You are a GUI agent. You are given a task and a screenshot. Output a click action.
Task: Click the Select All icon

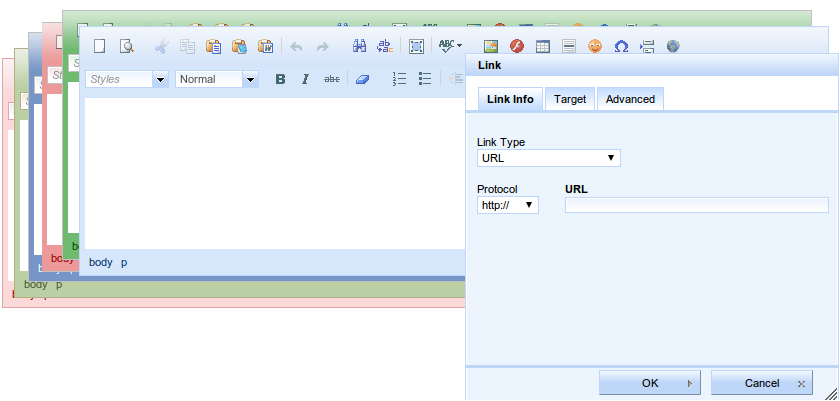click(416, 46)
